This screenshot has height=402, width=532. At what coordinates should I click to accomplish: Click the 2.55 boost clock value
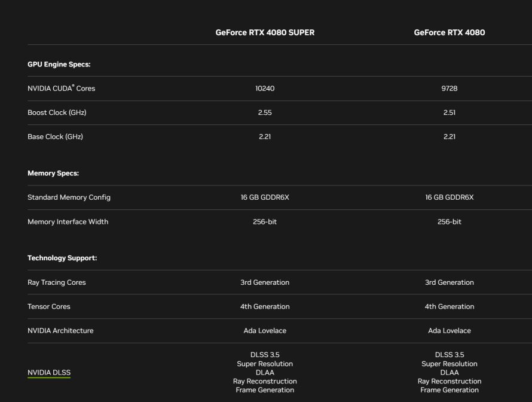coord(265,113)
